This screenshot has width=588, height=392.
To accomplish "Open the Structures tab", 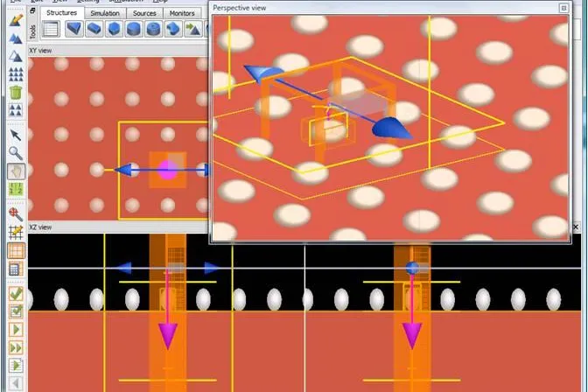I will click(61, 13).
